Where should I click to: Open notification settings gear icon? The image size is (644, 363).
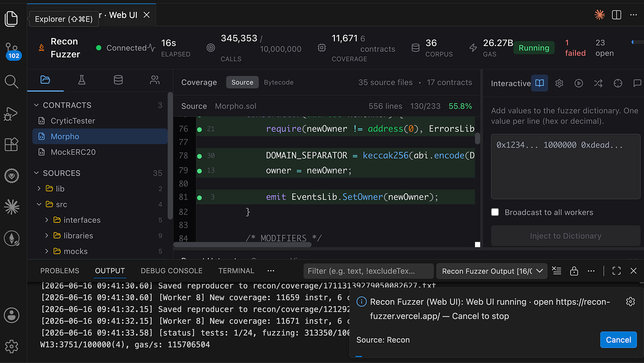pos(631,302)
